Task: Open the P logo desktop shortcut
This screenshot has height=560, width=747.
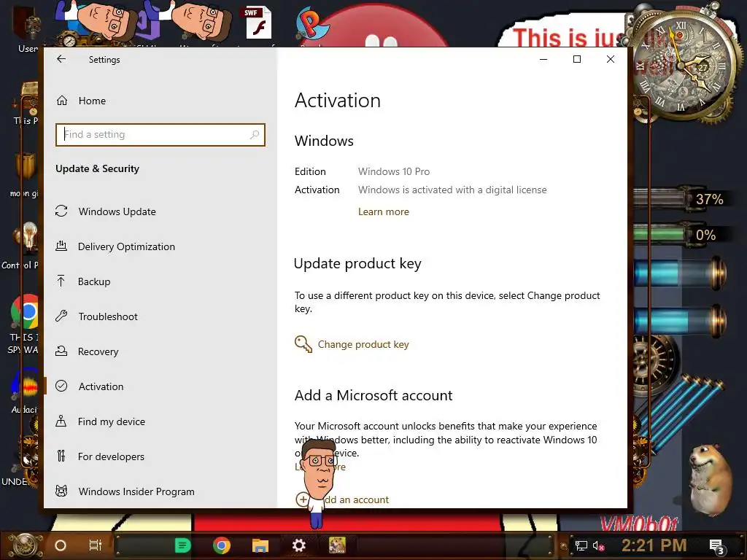Action: click(x=311, y=25)
